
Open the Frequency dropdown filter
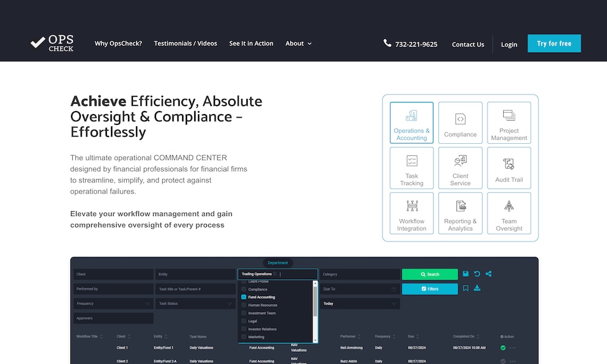pos(114,303)
